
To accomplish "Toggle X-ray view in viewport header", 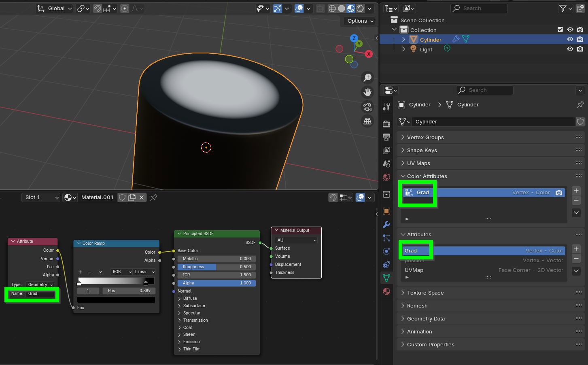I will [x=320, y=8].
